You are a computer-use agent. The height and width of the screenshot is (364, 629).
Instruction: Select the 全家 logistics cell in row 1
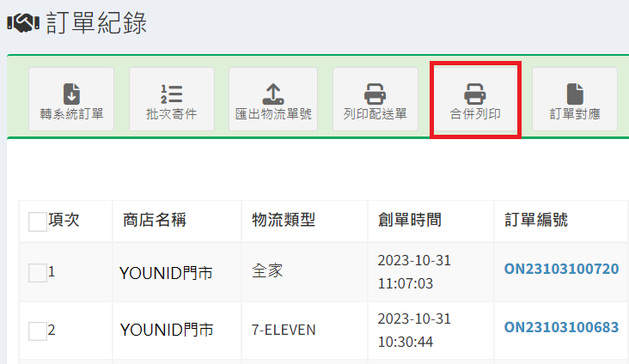tap(266, 272)
